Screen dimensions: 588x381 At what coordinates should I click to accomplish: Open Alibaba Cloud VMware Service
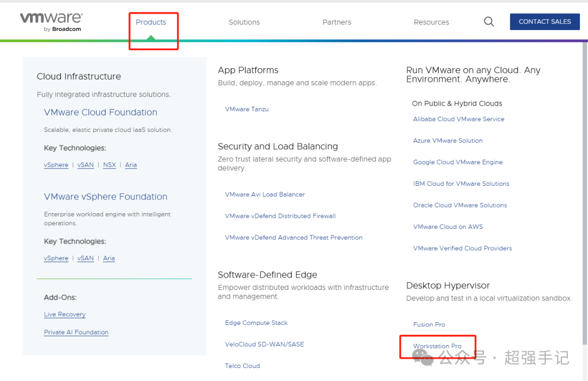click(458, 119)
